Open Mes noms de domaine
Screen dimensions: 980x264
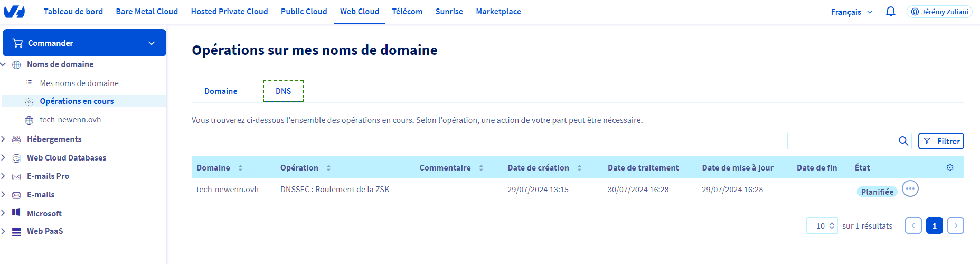coord(79,83)
